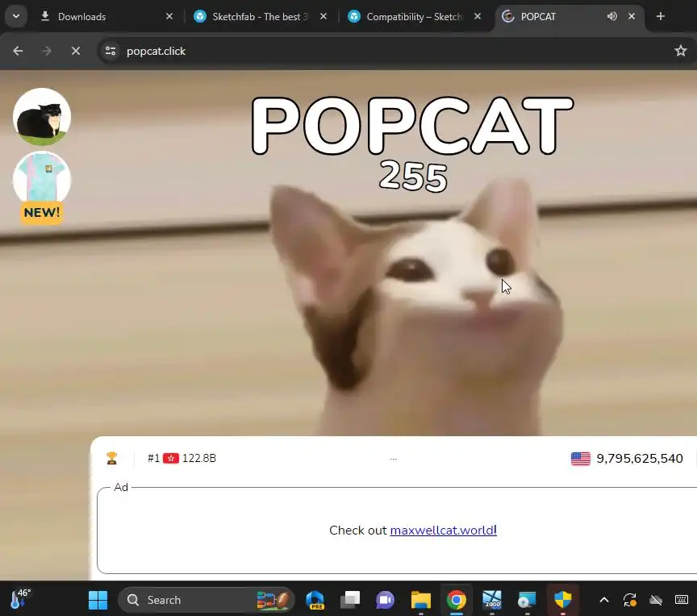Click the NEW! badge
The width and height of the screenshot is (697, 616).
click(x=42, y=212)
